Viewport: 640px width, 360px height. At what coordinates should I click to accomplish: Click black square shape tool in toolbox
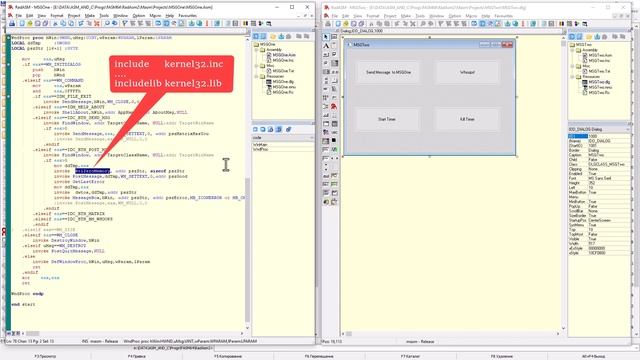tap(334, 141)
